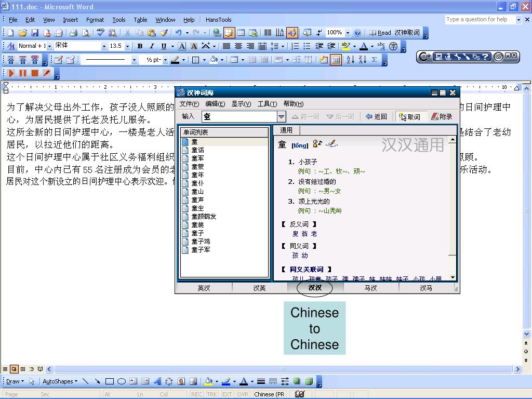This screenshot has width=532, height=399.
Task: Click the Bullets list icon
Action: point(307,46)
